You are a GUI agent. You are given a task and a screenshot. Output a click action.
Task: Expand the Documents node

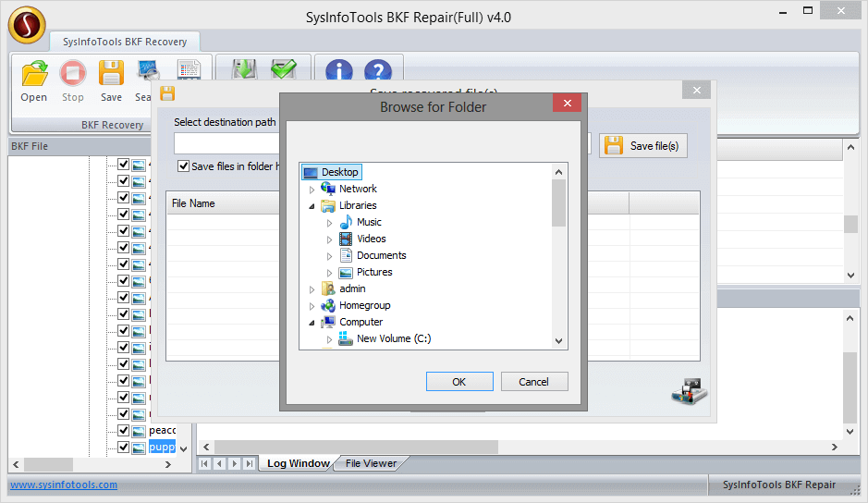click(x=329, y=256)
